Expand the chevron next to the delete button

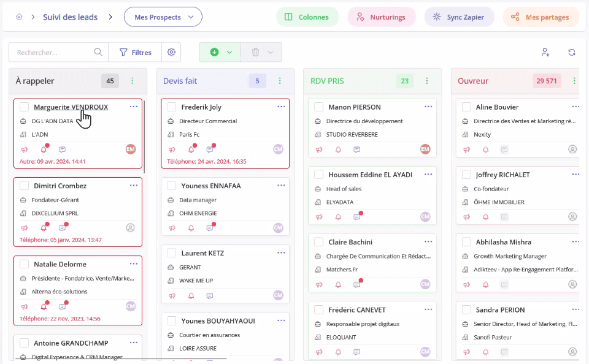[271, 52]
